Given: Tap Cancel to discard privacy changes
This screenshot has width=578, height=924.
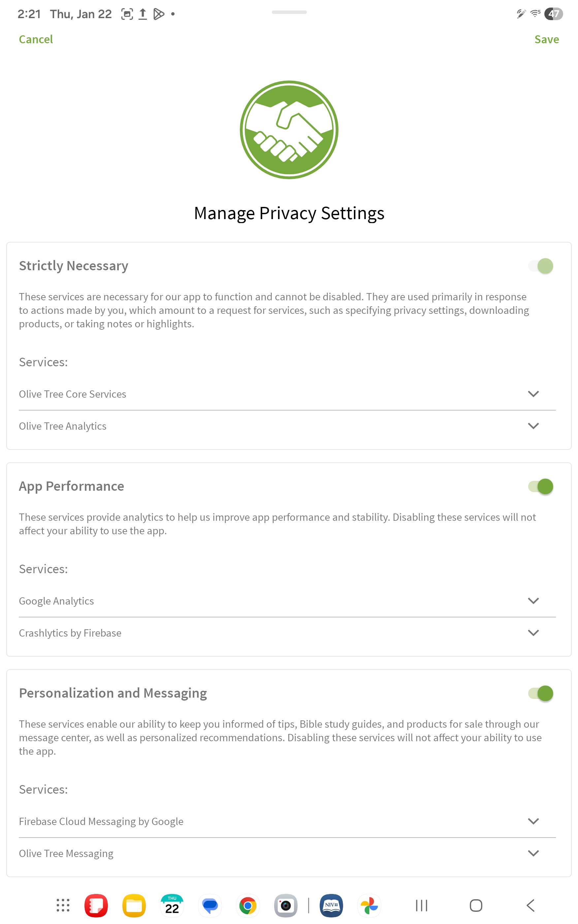Looking at the screenshot, I should point(36,39).
